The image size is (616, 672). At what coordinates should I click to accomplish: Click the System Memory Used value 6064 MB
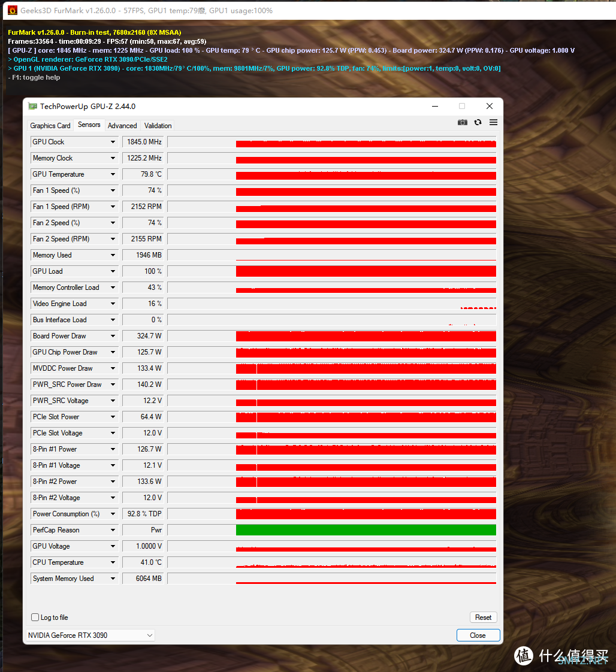(x=143, y=579)
